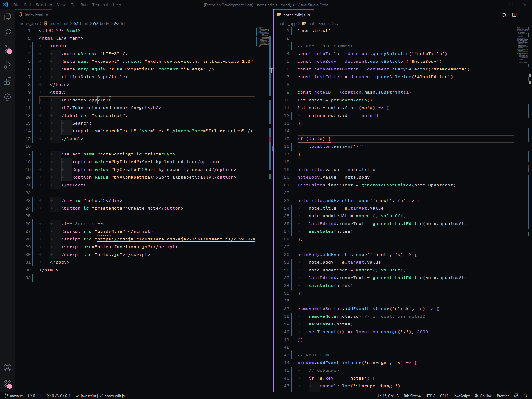Open notes_app breadcrumb in right editor
This screenshot has width=532, height=399.
tap(287, 23)
